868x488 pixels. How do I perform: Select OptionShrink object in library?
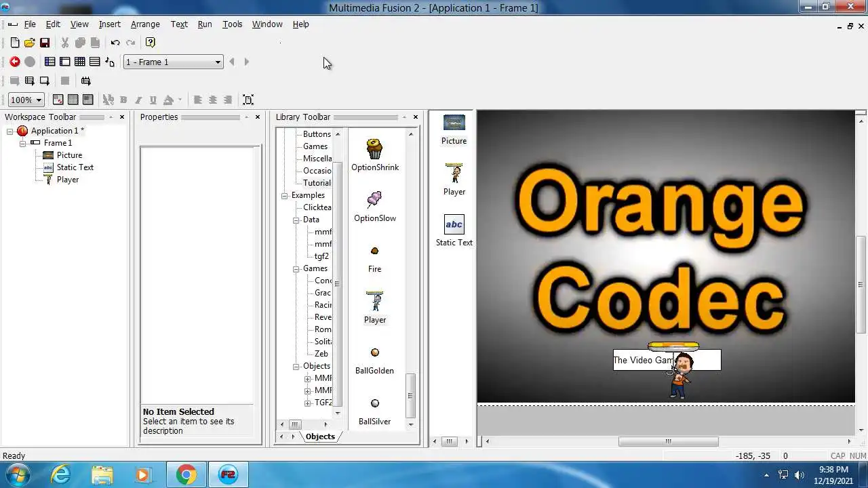[375, 155]
